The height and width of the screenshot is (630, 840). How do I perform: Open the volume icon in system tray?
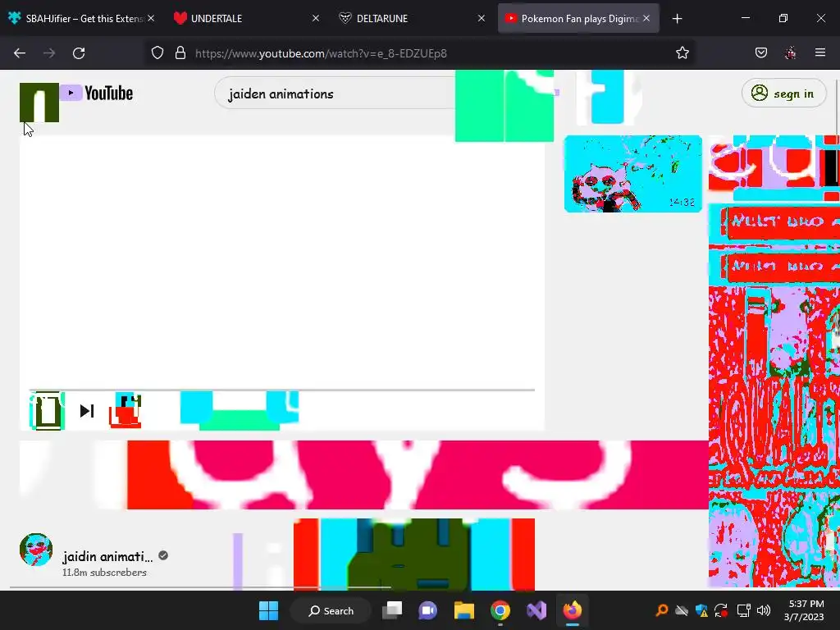pyautogui.click(x=764, y=610)
